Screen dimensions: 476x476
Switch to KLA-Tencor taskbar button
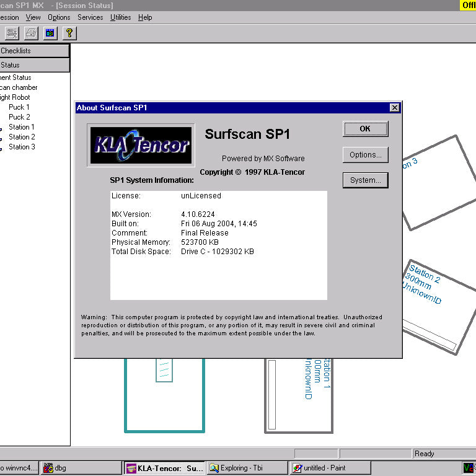(164, 468)
